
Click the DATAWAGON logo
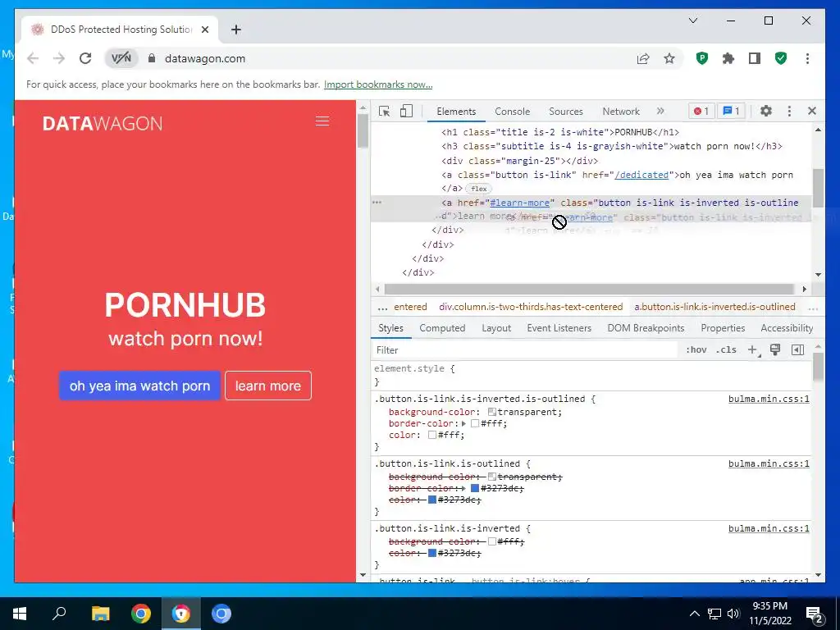103,123
